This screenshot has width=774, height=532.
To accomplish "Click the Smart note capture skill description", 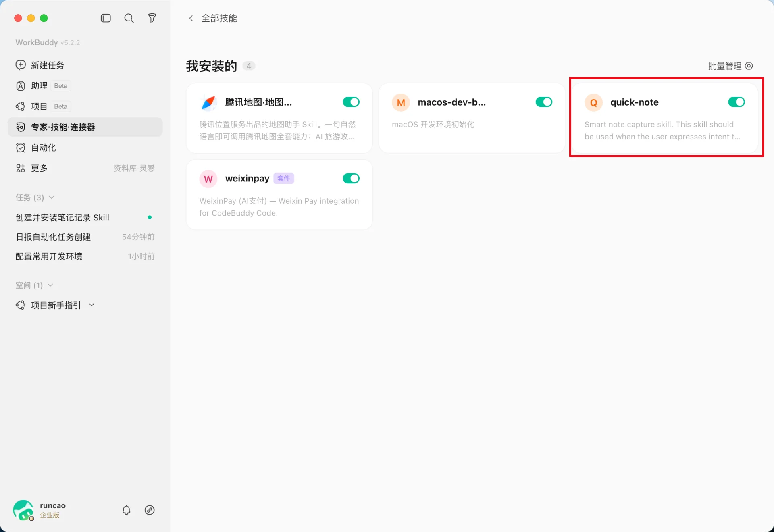I will tap(662, 131).
